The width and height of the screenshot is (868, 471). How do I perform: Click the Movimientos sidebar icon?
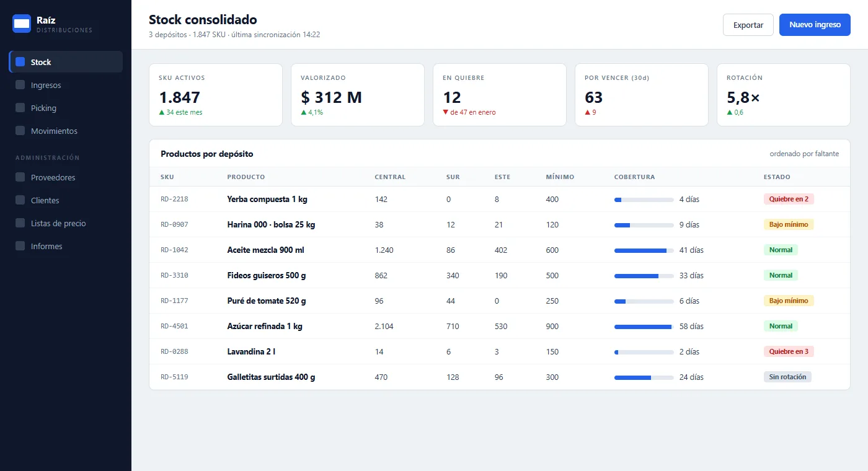20,131
